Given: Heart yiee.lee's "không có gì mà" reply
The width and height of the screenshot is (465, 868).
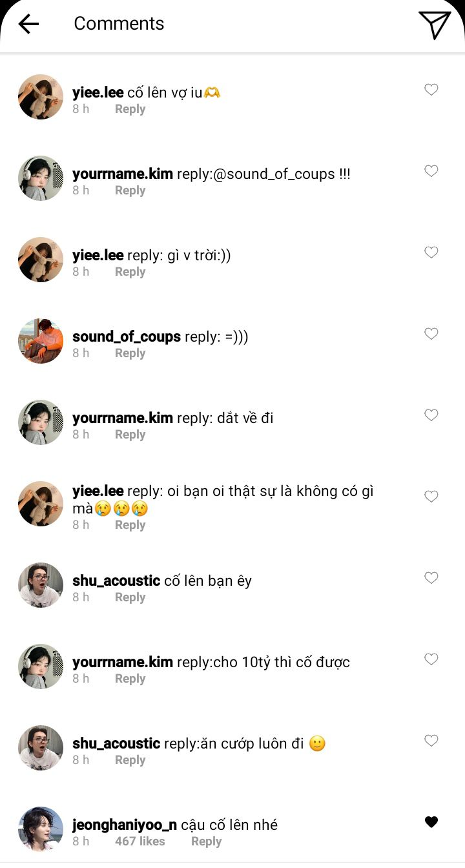Looking at the screenshot, I should pyautogui.click(x=431, y=497).
